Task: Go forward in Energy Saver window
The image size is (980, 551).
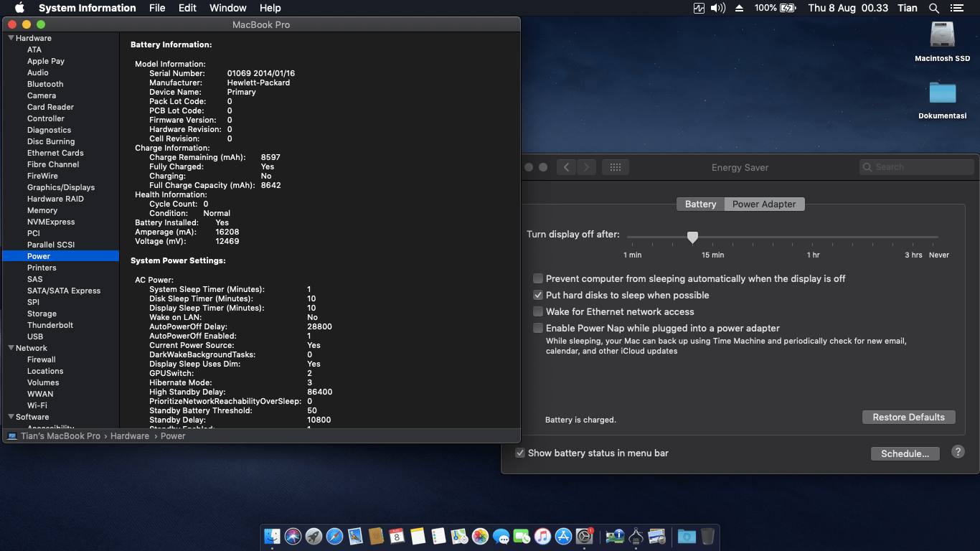Action: 587,167
